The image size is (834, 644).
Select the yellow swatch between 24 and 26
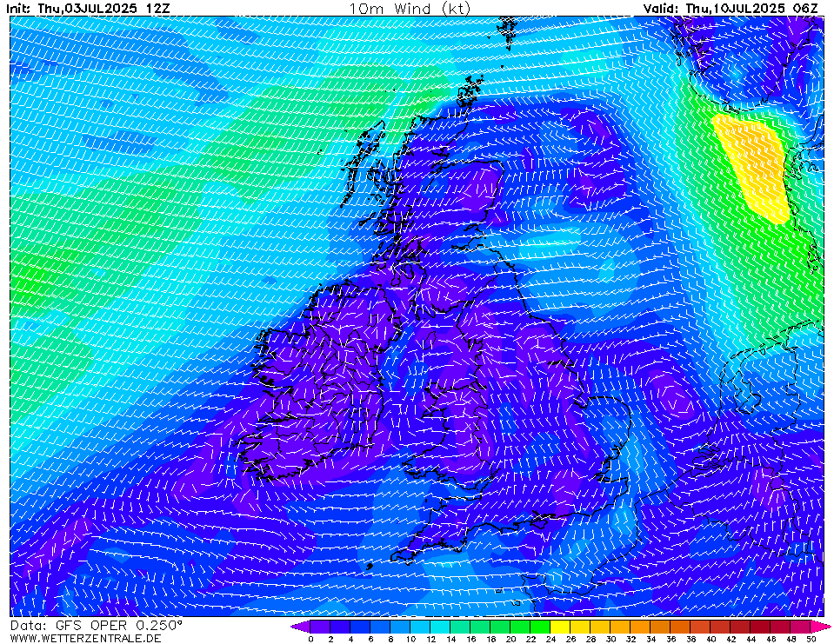[560, 627]
